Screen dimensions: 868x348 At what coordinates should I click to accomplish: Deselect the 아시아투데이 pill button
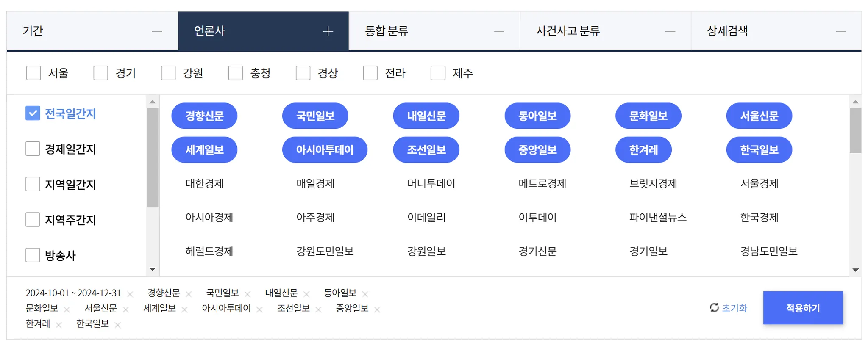coord(325,149)
